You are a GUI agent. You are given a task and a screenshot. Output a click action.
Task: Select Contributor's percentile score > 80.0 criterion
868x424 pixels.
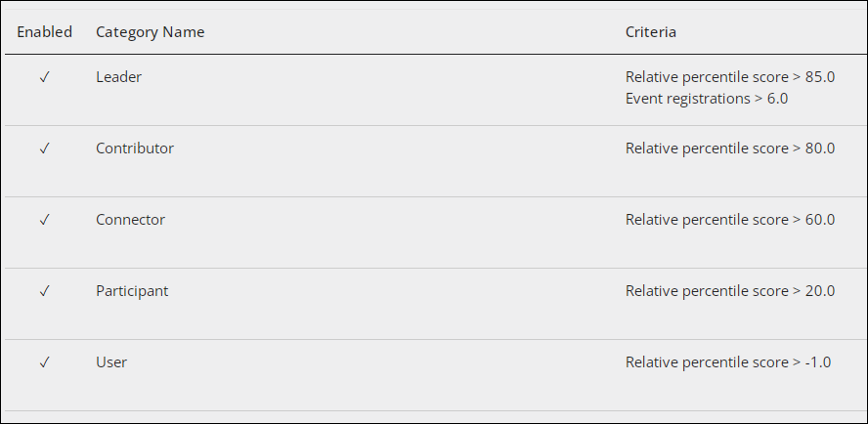click(729, 148)
